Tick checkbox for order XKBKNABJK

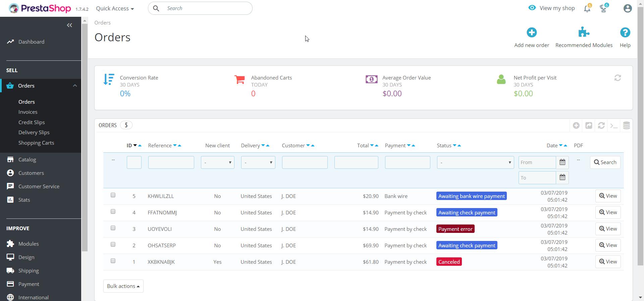(x=113, y=261)
